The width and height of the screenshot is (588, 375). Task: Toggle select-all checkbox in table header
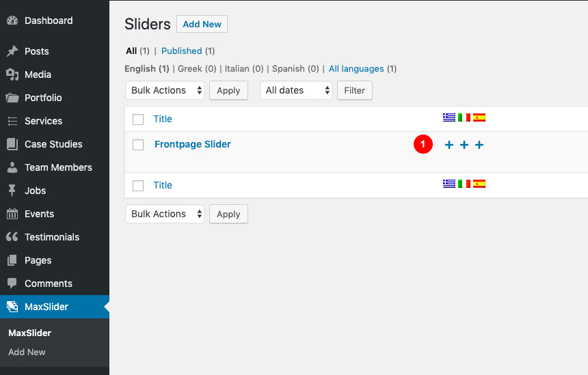138,120
